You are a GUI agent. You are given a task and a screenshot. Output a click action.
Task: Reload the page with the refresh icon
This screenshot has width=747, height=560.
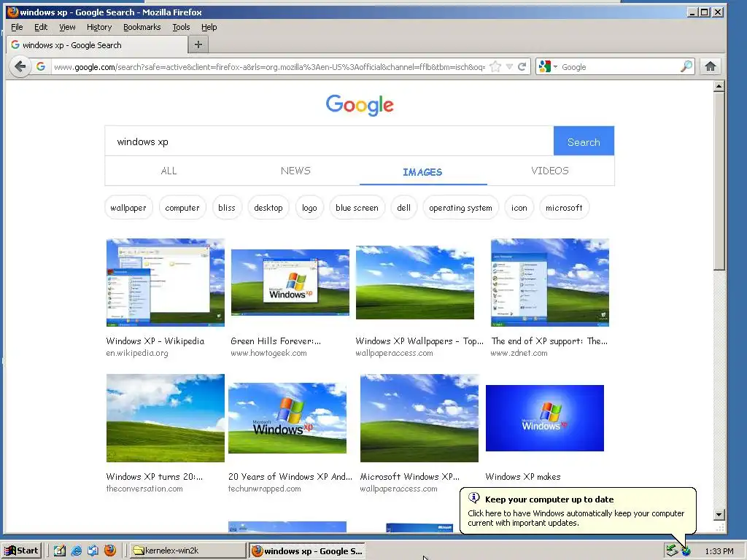pyautogui.click(x=522, y=66)
